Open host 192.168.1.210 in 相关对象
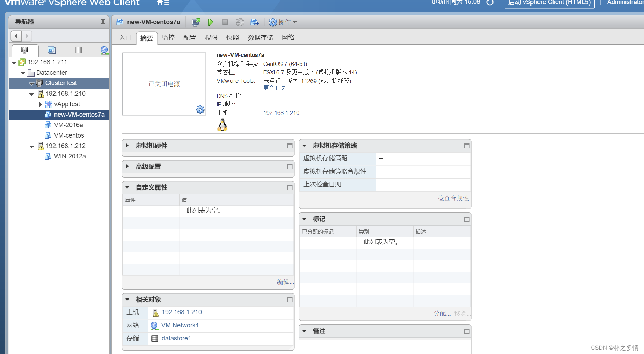The height and width of the screenshot is (354, 644). click(x=182, y=312)
